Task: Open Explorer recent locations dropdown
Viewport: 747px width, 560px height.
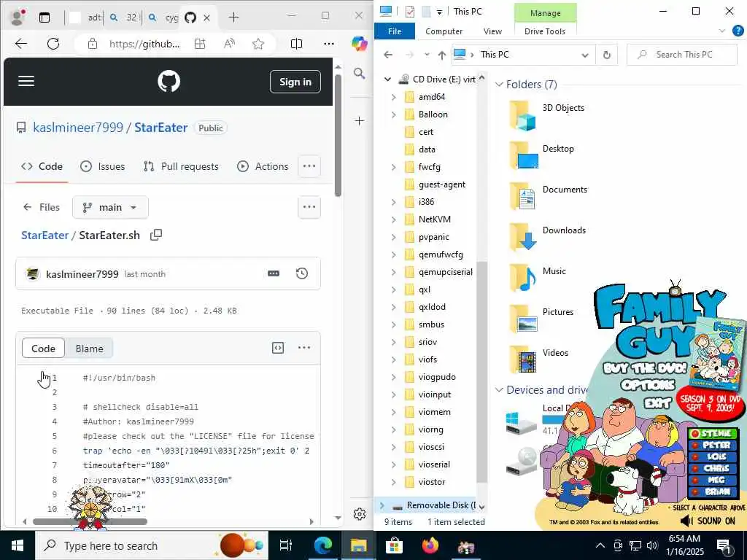Action: pos(426,55)
